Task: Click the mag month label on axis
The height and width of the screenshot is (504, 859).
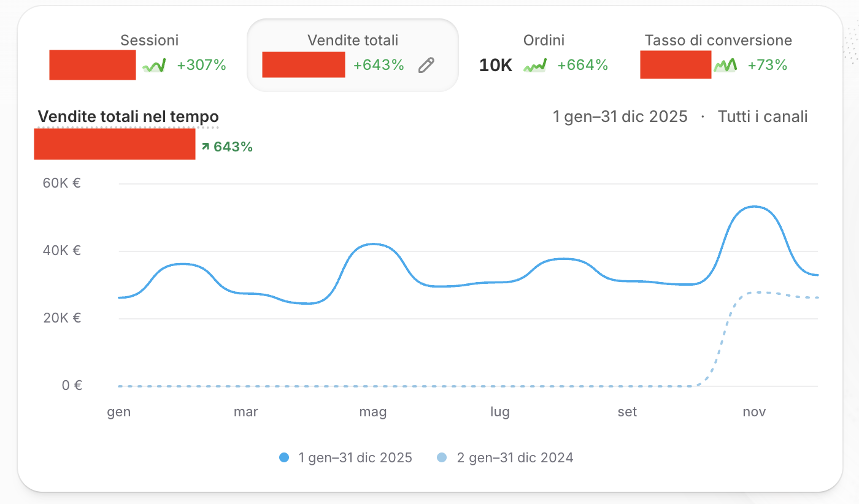Action: pyautogui.click(x=373, y=412)
